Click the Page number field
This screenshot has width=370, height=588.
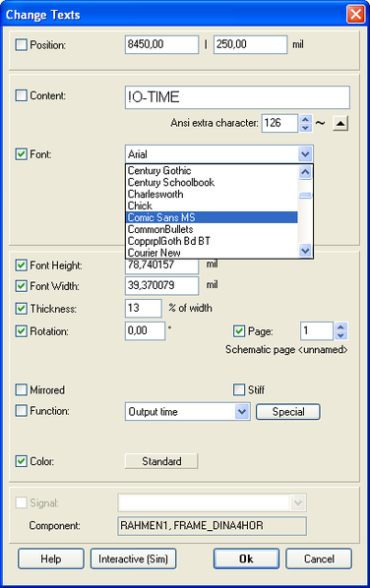tap(317, 331)
